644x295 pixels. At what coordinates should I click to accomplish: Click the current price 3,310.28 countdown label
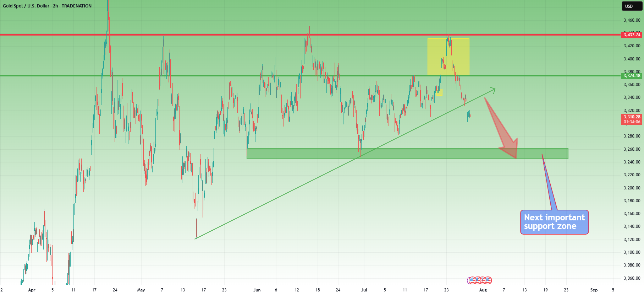coord(632,119)
